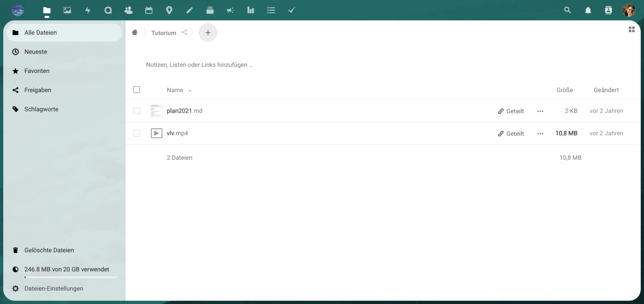Click the 2 KB size of plan2021.md
This screenshot has width=644, height=304.
(x=571, y=111)
